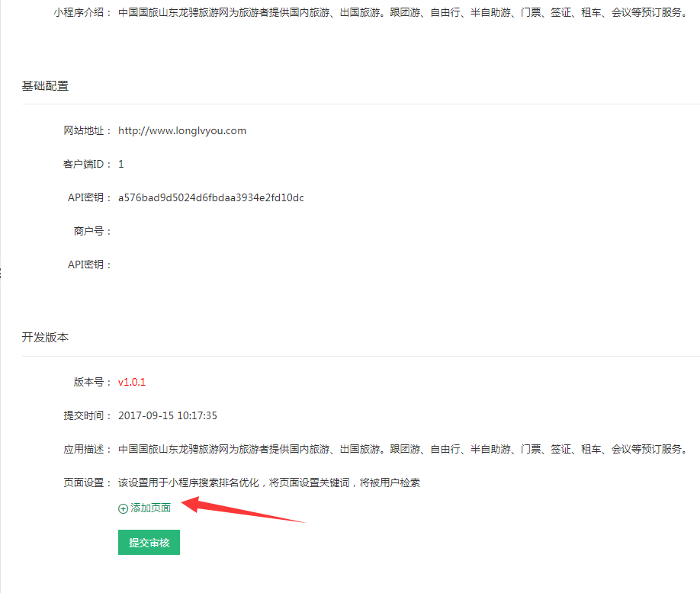
Task: Click the 页面设置 field label
Action: (87, 482)
